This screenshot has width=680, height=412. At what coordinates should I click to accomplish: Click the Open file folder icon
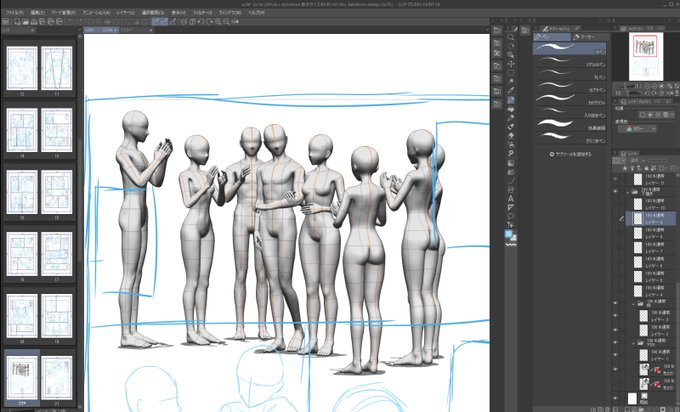[x=26, y=21]
